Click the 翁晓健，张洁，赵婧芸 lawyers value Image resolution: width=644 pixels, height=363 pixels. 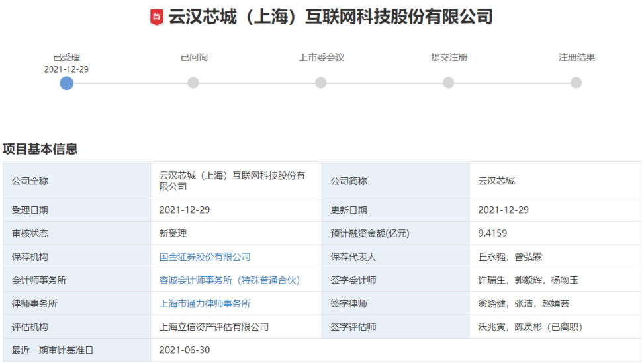(x=524, y=303)
